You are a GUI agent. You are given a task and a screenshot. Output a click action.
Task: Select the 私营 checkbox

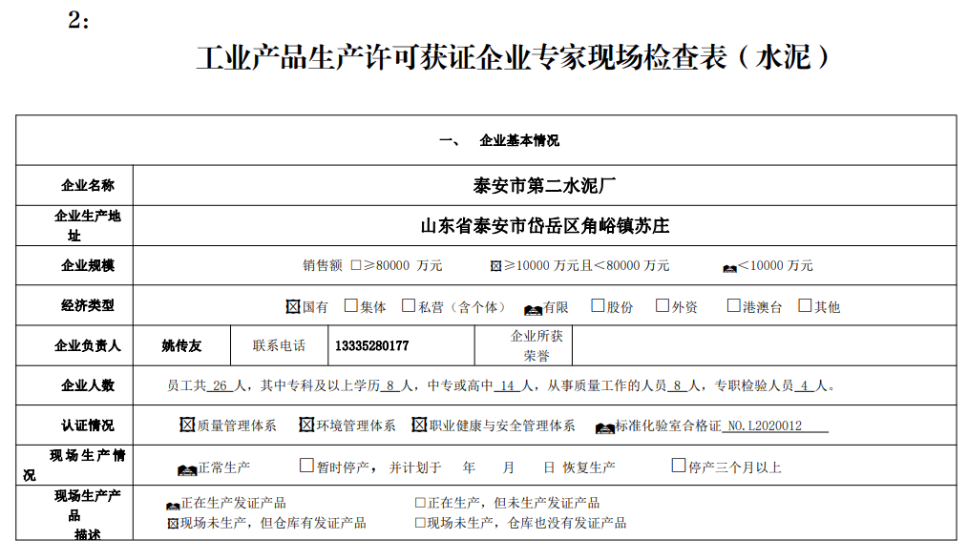pyautogui.click(x=409, y=306)
